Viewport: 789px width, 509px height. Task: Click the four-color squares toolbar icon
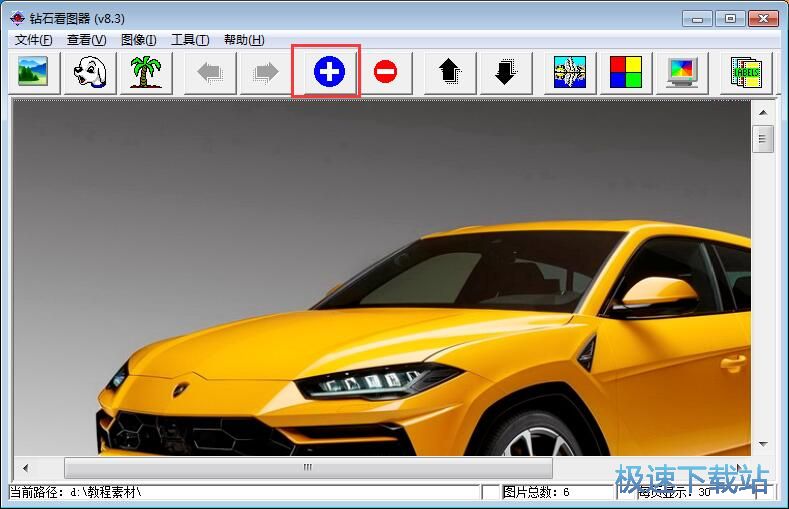tap(626, 72)
